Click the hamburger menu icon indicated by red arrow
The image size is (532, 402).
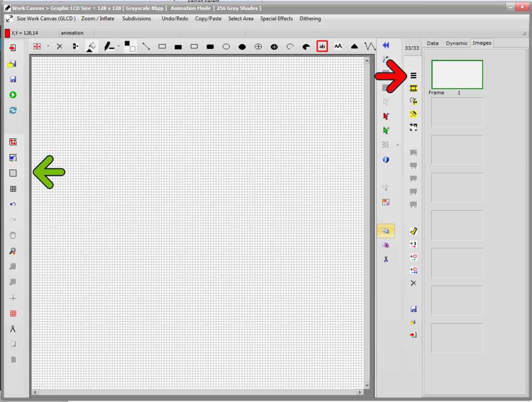(413, 75)
